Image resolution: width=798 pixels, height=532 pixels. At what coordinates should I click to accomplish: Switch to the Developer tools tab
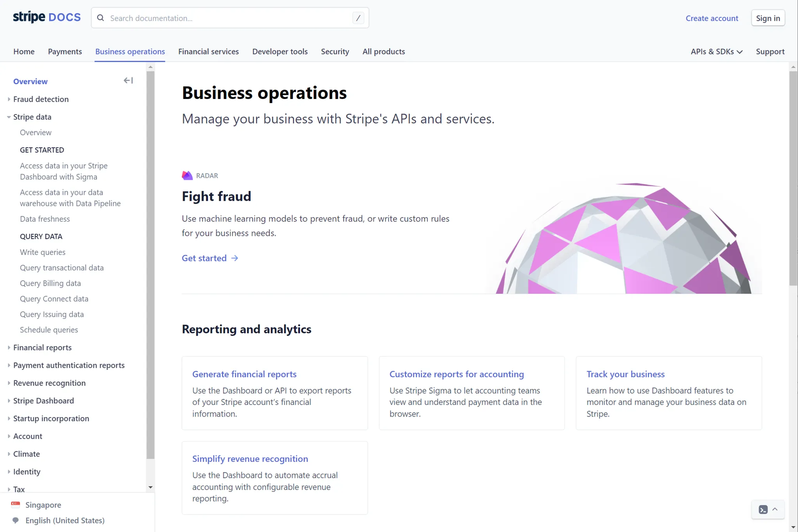click(280, 51)
